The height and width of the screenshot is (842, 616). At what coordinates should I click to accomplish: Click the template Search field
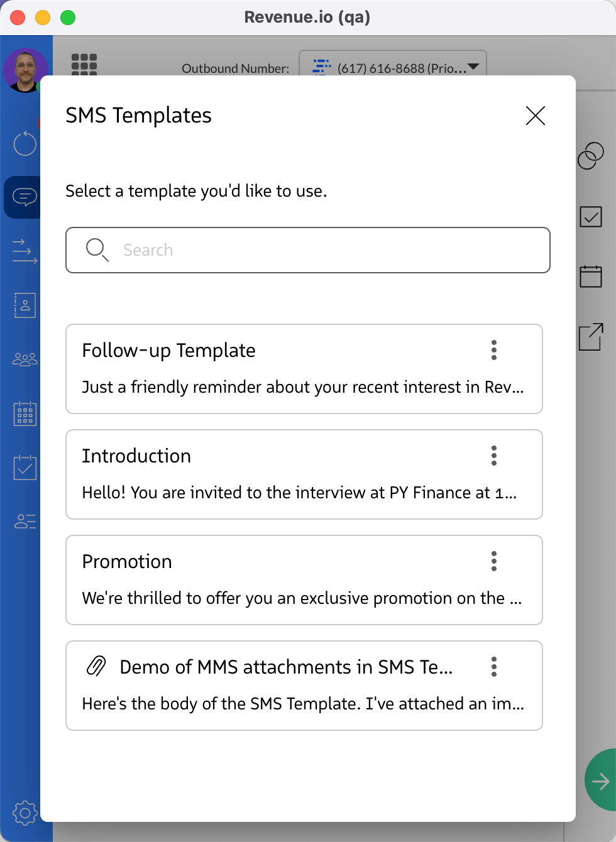(x=308, y=250)
